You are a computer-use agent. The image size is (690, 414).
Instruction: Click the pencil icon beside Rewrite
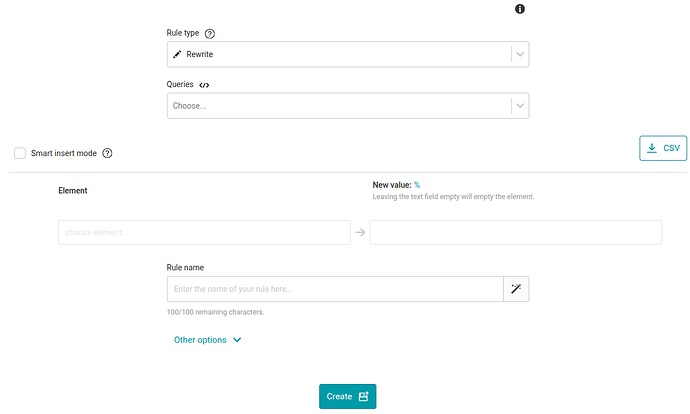coord(177,54)
